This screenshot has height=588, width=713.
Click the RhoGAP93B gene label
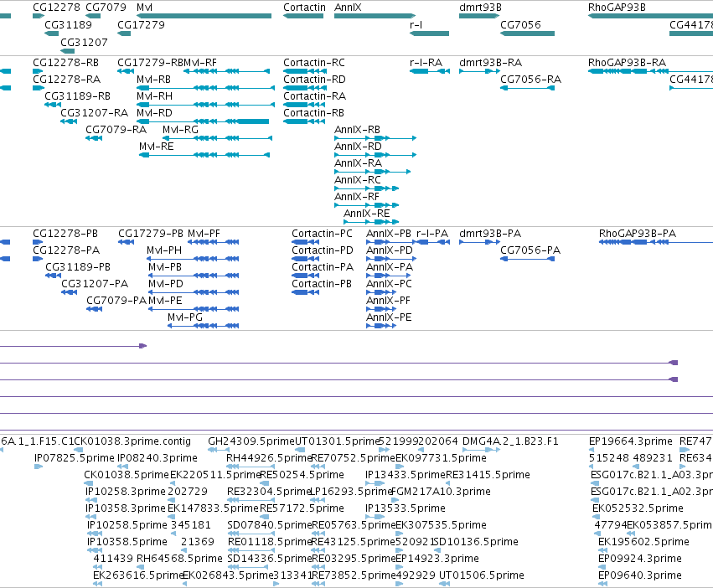[x=617, y=8]
